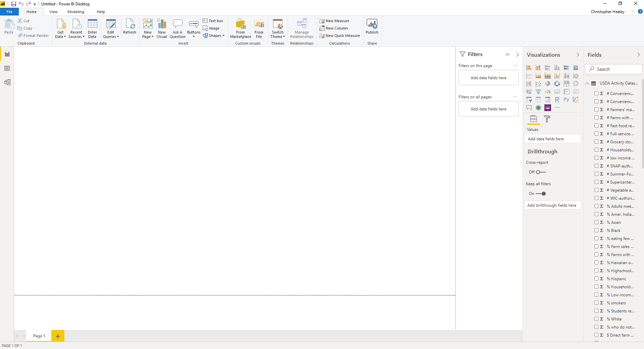Open the Modeling ribbon tab

(x=76, y=12)
